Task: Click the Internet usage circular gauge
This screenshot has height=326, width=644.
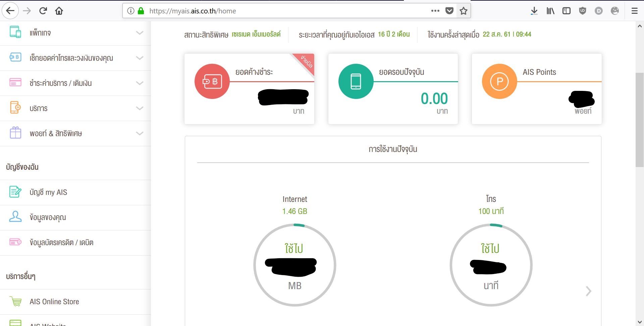Action: click(295, 265)
